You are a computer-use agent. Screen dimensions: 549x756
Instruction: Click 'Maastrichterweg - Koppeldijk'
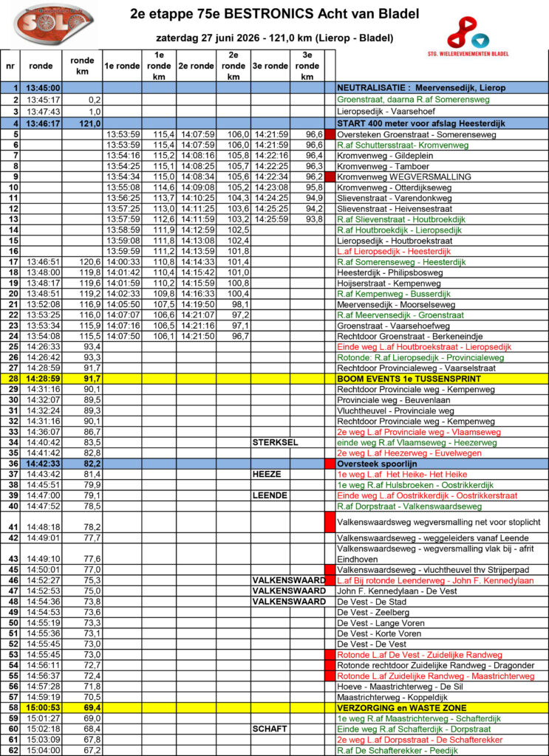tap(392, 697)
